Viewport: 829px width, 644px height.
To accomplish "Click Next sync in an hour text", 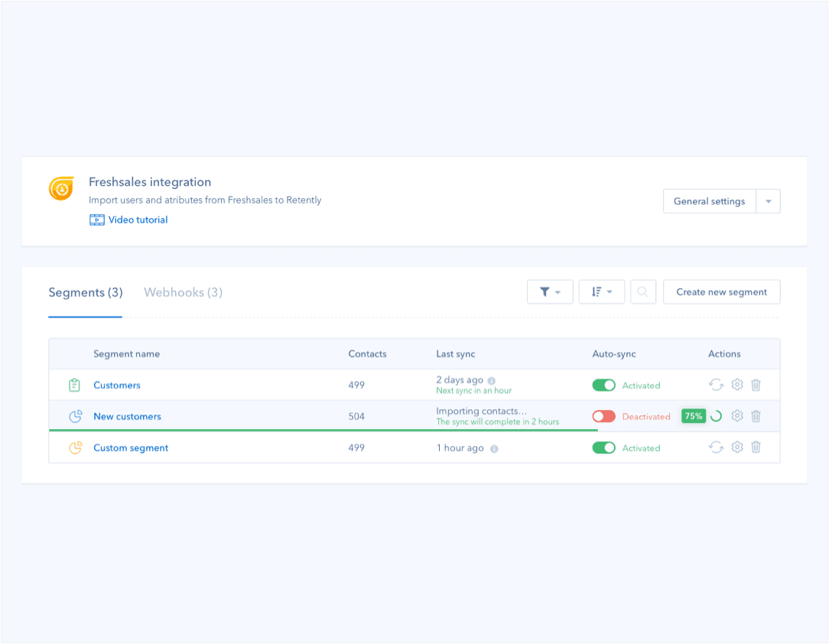I will 473,391.
